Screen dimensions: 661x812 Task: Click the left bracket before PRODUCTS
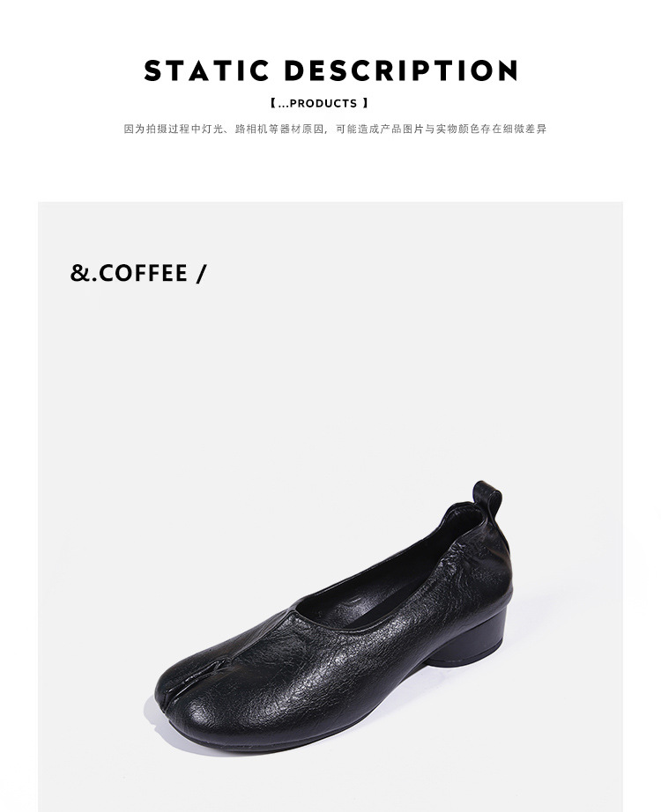point(273,104)
